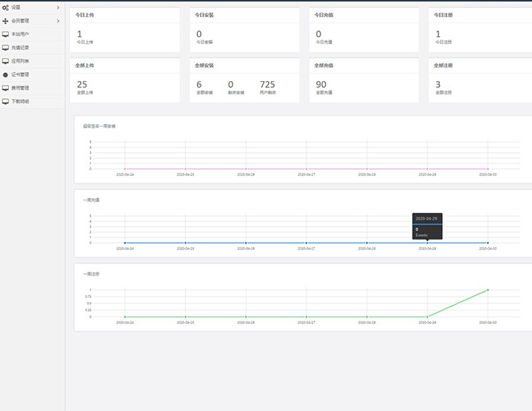Click the monitor icon beside 费用管理
This screenshot has width=532, height=411.
[x=5, y=88]
